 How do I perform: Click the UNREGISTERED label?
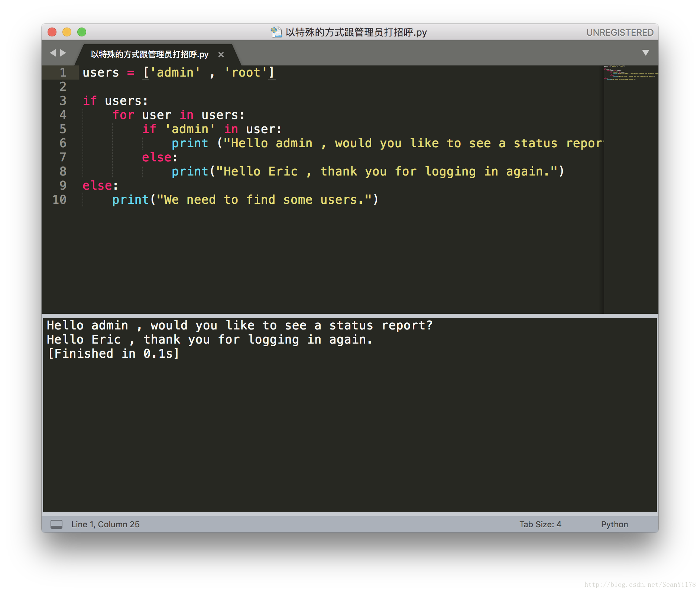[620, 33]
